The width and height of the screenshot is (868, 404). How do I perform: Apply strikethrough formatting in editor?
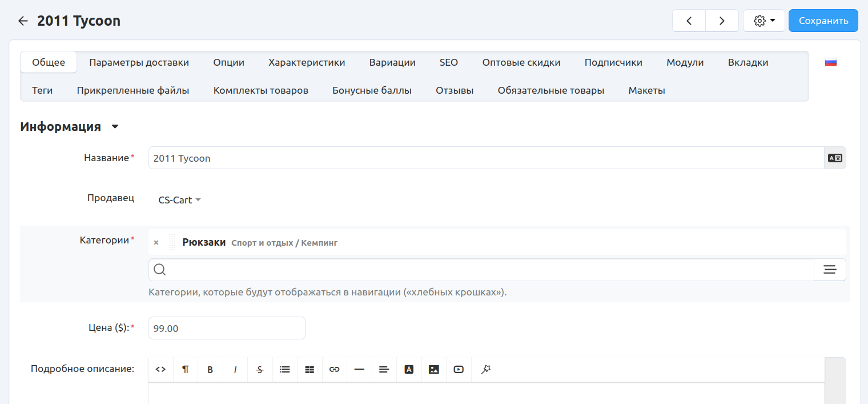(x=260, y=370)
